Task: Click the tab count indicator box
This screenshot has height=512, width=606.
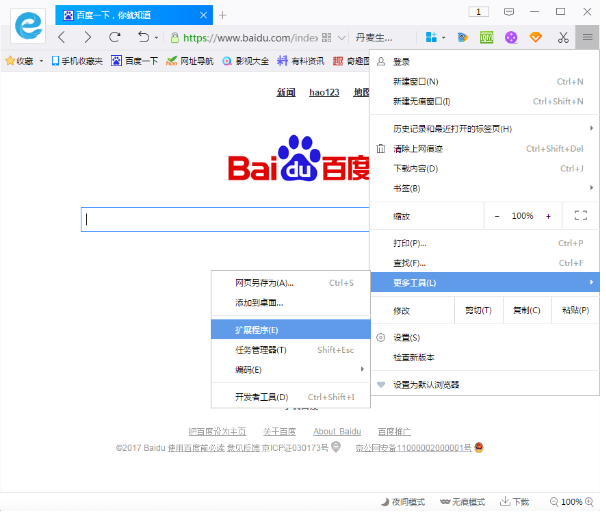Action: point(478,12)
